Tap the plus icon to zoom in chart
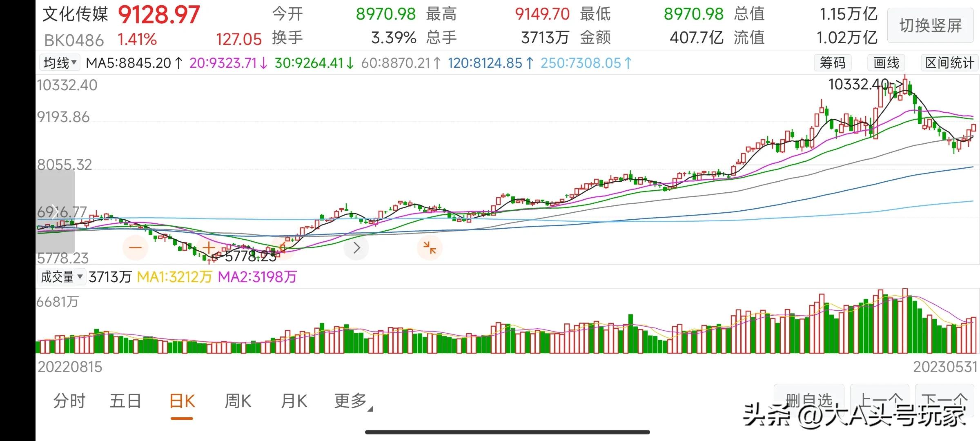The height and width of the screenshot is (441, 980). 209,247
